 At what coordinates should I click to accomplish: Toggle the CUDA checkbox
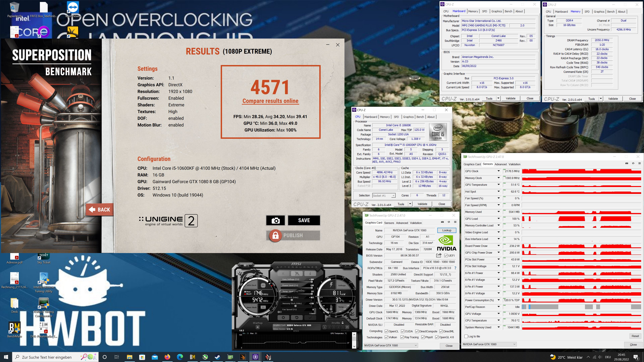click(402, 331)
